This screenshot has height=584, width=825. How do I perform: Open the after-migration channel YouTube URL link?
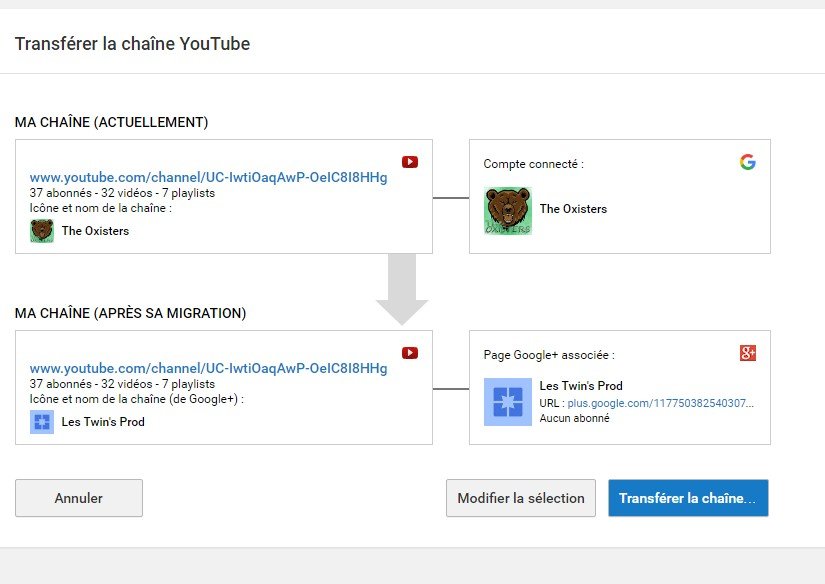pos(208,368)
